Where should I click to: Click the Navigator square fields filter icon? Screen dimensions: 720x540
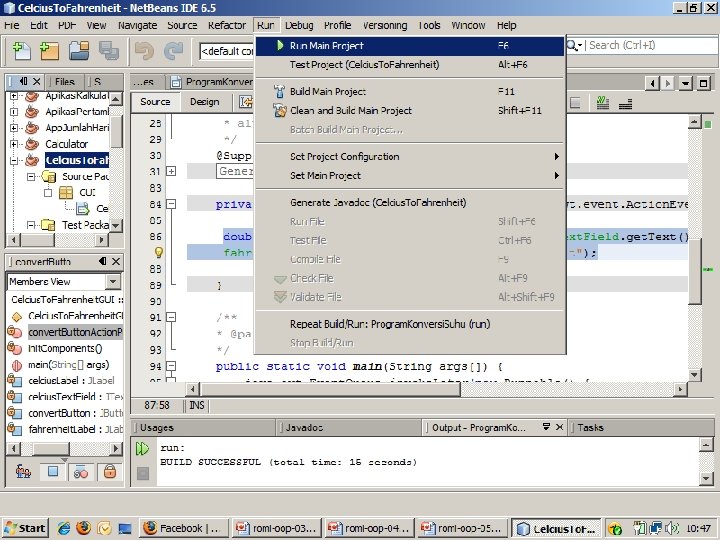coord(52,472)
